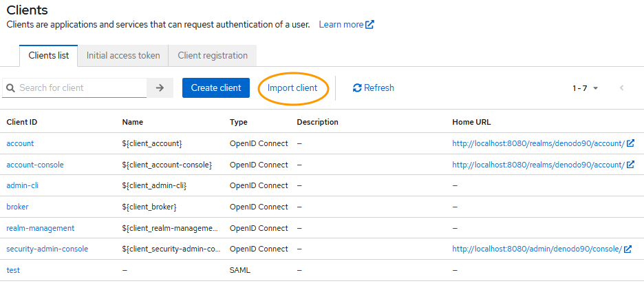Click OpenID Connect type in broker row
The height and width of the screenshot is (308, 644).
click(259, 207)
